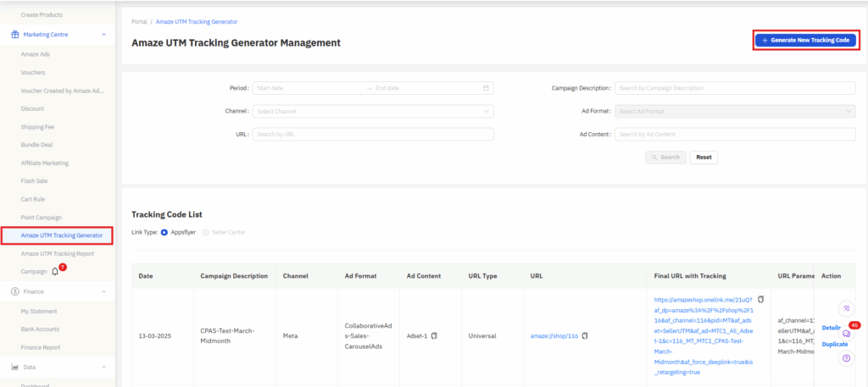Click the calendar icon in Period field

pyautogui.click(x=486, y=88)
